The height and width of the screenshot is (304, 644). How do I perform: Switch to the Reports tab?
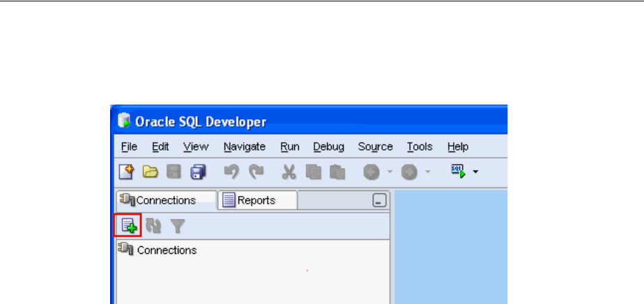point(257,201)
